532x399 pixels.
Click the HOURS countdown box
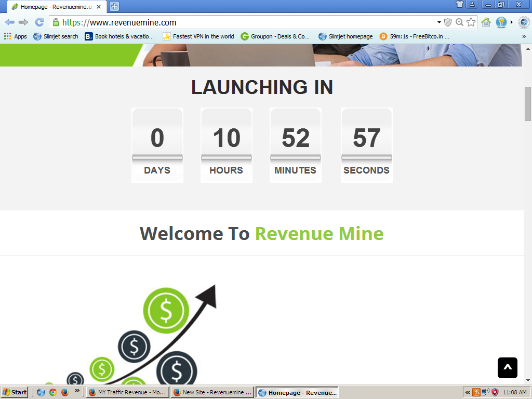coord(227,145)
